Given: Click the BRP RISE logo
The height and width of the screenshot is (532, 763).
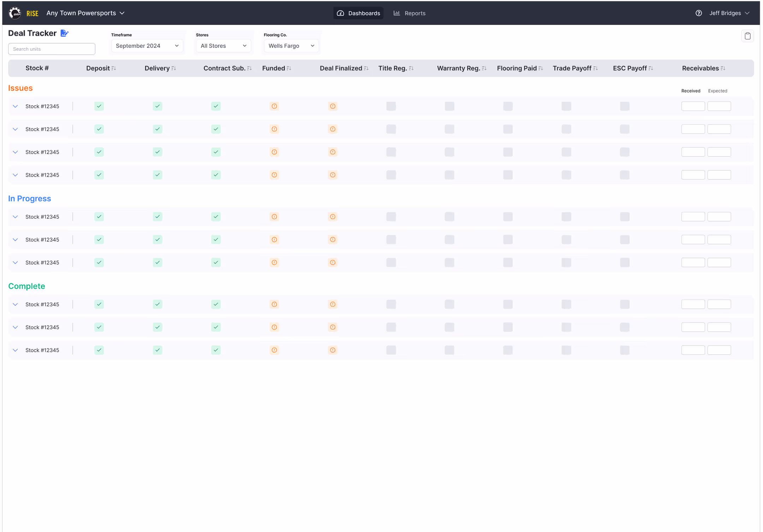Looking at the screenshot, I should 23,13.
